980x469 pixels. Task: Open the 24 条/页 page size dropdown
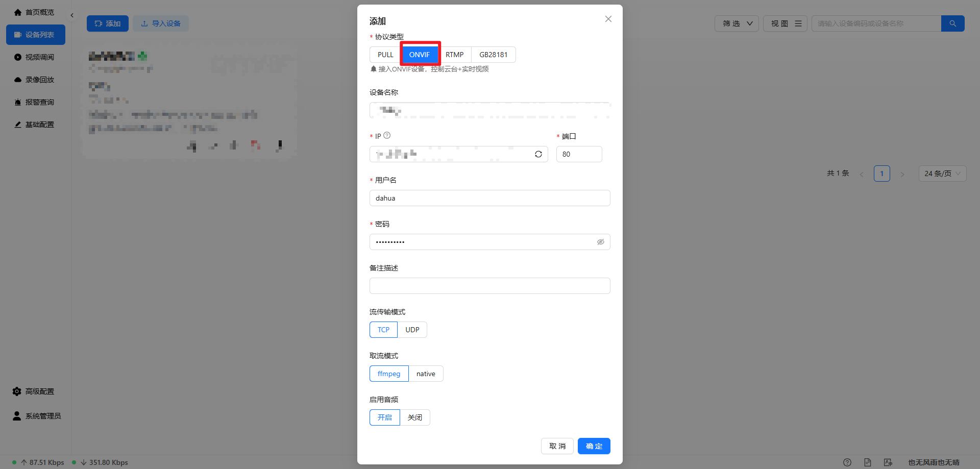coord(942,174)
